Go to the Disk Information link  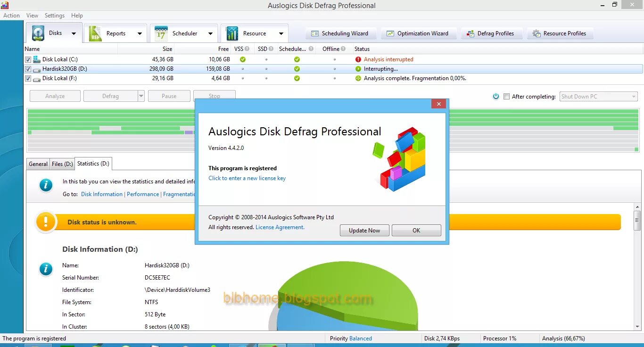click(x=102, y=194)
